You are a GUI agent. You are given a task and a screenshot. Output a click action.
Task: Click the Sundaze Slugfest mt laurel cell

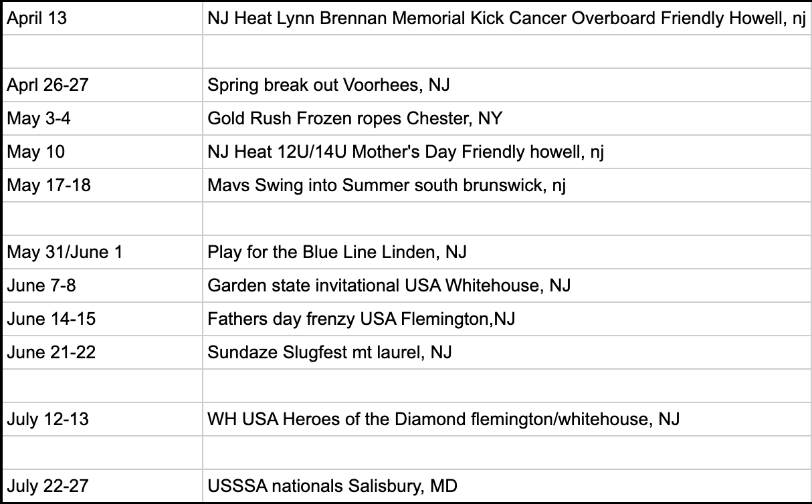click(506, 352)
